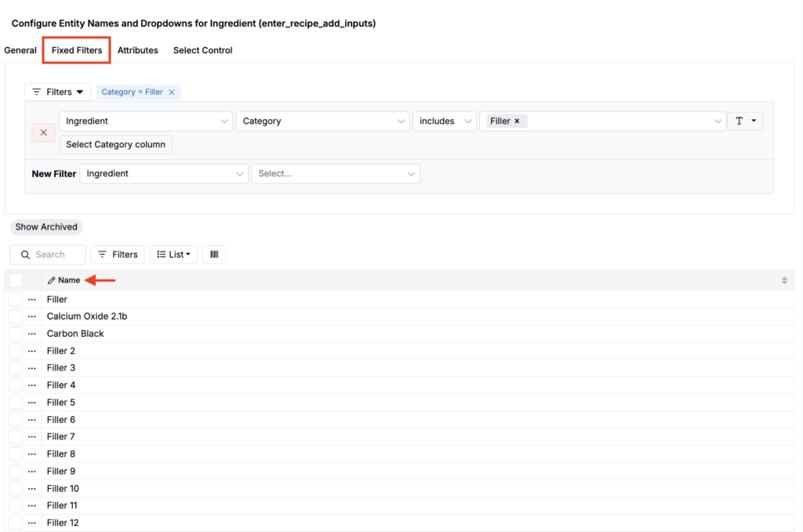The image size is (803, 532).
Task: Open the three-dot menu for Calcium Oxide 2.1b
Action: tap(32, 317)
